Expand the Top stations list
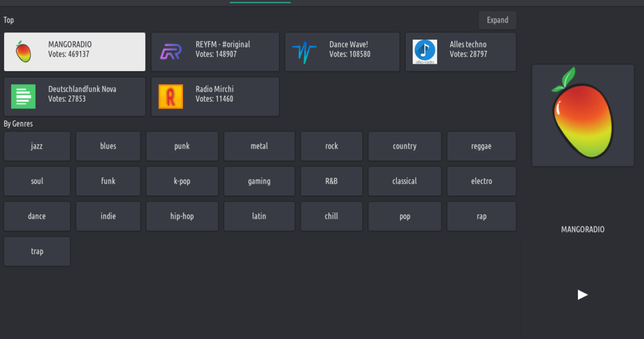Viewport: 644px width, 339px height. (497, 20)
